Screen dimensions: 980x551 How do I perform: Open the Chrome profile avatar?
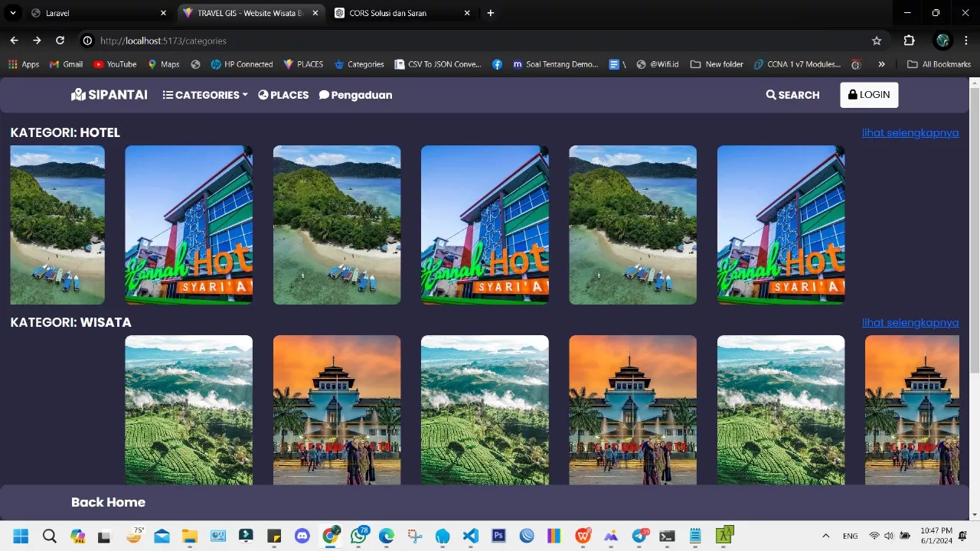tap(942, 41)
